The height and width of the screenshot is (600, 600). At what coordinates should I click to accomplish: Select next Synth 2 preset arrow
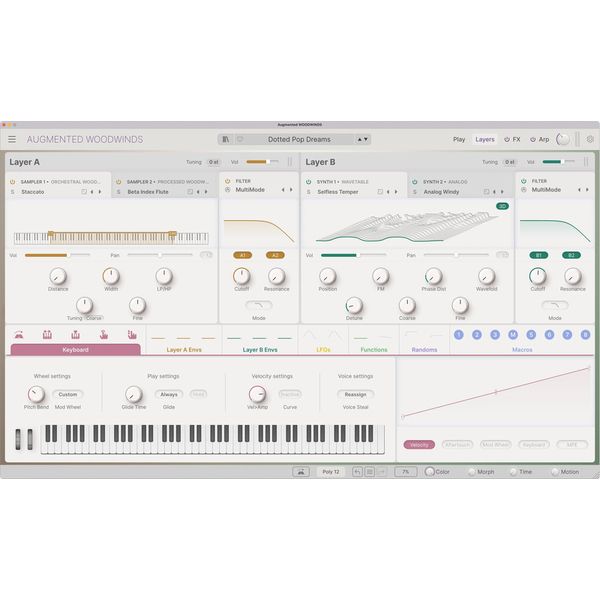click(502, 192)
